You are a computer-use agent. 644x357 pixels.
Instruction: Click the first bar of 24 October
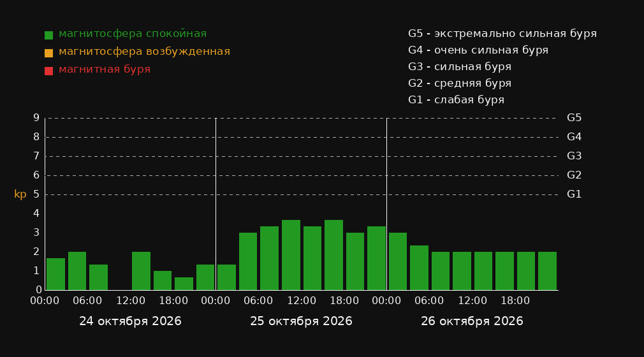[x=56, y=274]
